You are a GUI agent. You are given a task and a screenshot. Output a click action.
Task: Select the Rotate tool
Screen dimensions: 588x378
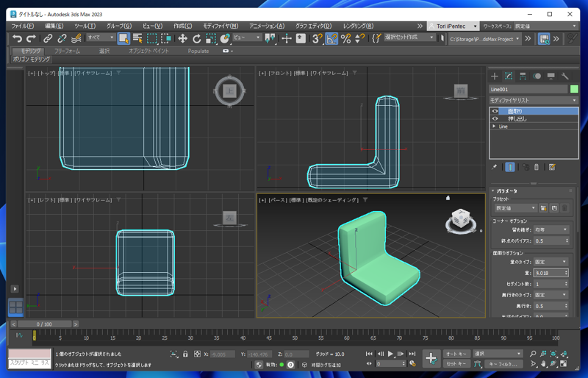[196, 38]
